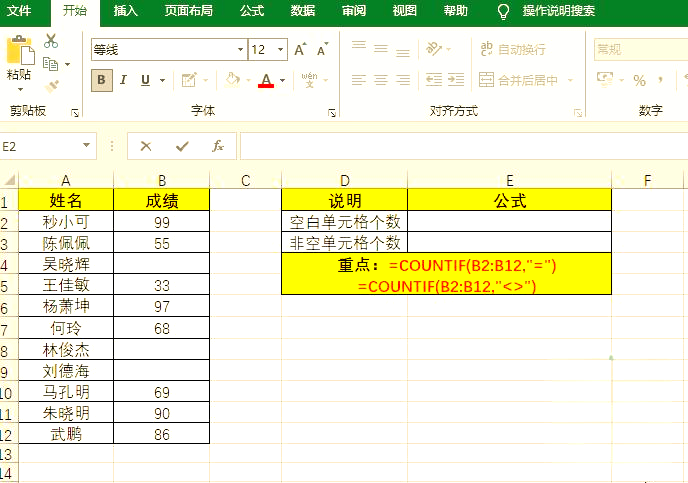
Task: Open alignment group dialog launcher
Action: pos(577,113)
